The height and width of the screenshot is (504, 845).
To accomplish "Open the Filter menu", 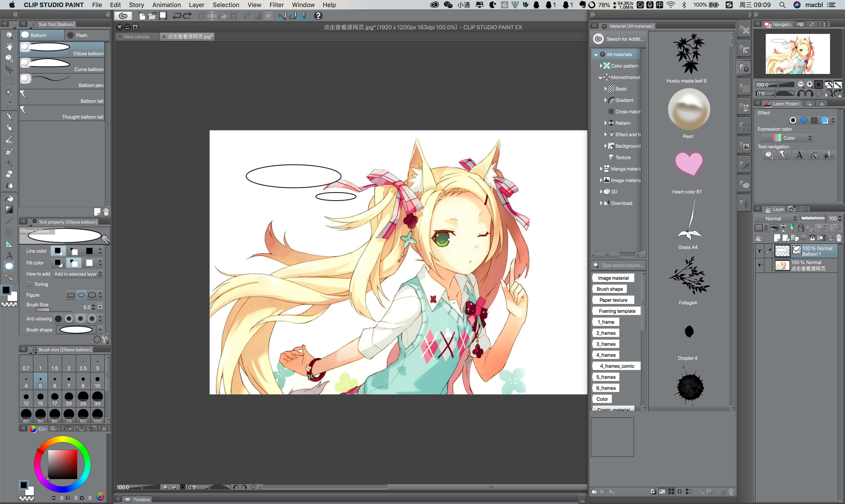I will pyautogui.click(x=276, y=5).
